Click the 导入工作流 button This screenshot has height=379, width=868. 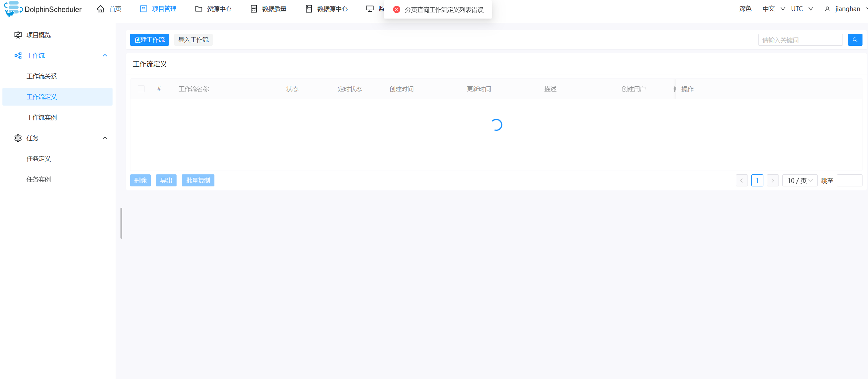pos(193,40)
